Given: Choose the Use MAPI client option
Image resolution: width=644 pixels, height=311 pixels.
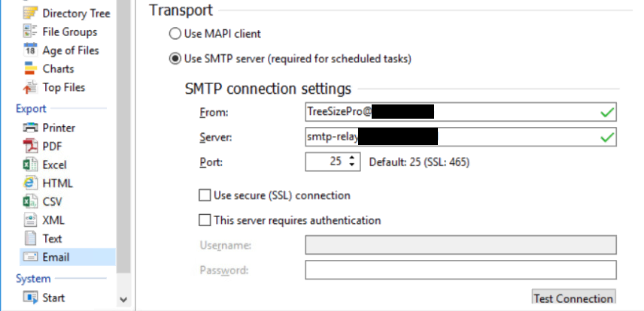Looking at the screenshot, I should [x=215, y=34].
